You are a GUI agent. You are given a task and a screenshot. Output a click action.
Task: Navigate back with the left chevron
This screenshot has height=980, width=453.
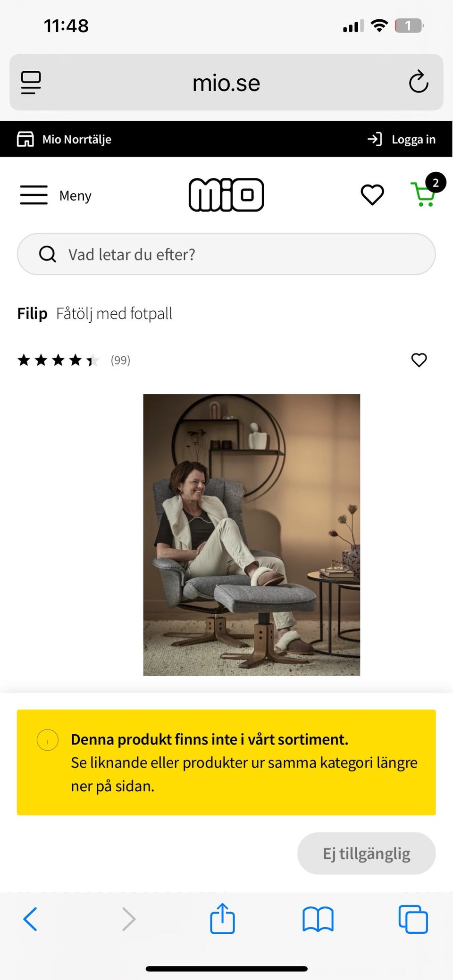30,918
